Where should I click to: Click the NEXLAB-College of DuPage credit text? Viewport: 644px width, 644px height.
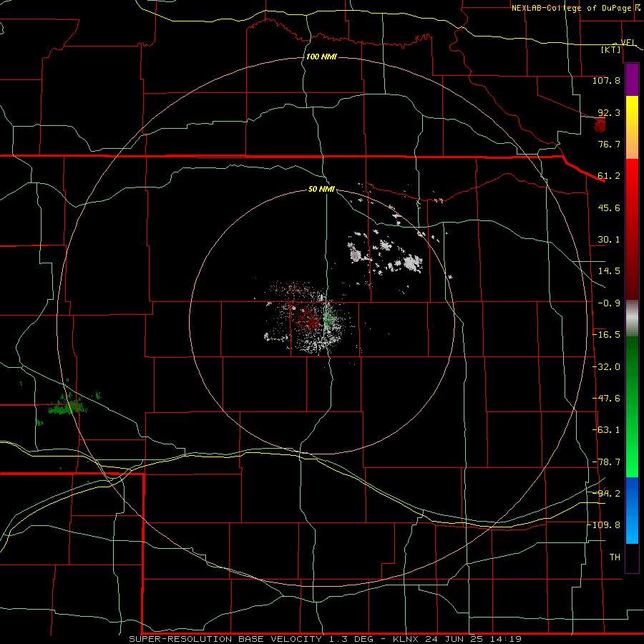click(572, 8)
